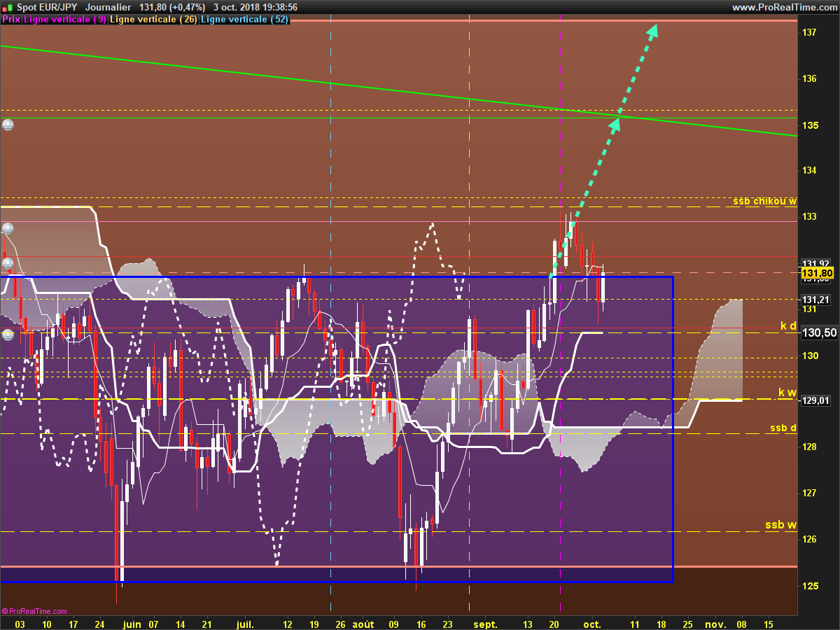Open the www.ProRealTime.com link
Viewport: 840px width, 630px height.
pos(783,7)
